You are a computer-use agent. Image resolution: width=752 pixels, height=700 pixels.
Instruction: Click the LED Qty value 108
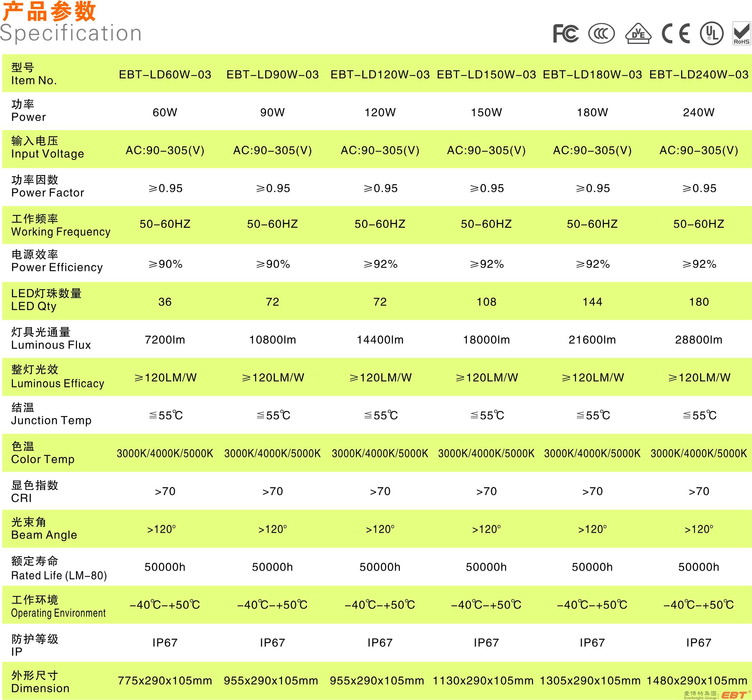tap(486, 302)
